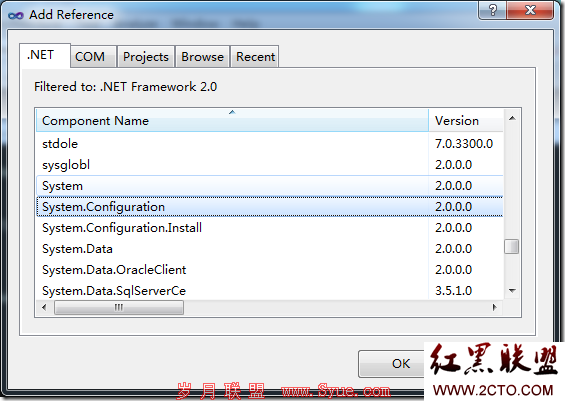Image resolution: width=565 pixels, height=401 pixels.
Task: Click the horizontal scrollbar thumb
Action: 119,308
